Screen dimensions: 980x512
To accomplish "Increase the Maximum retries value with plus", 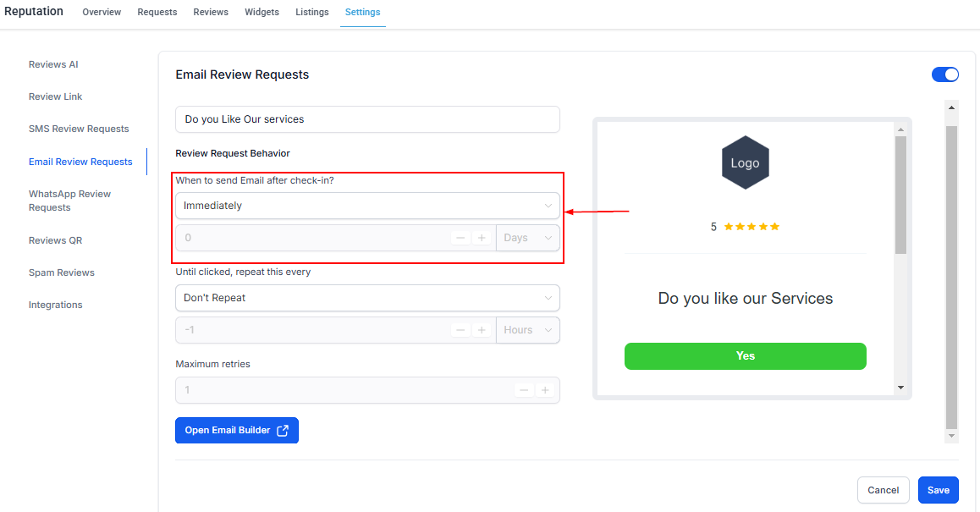I will click(x=545, y=390).
